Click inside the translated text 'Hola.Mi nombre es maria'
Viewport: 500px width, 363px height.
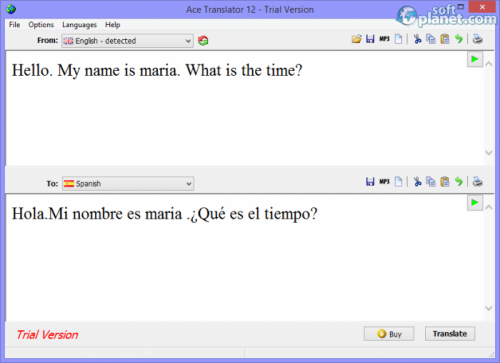pyautogui.click(x=97, y=214)
